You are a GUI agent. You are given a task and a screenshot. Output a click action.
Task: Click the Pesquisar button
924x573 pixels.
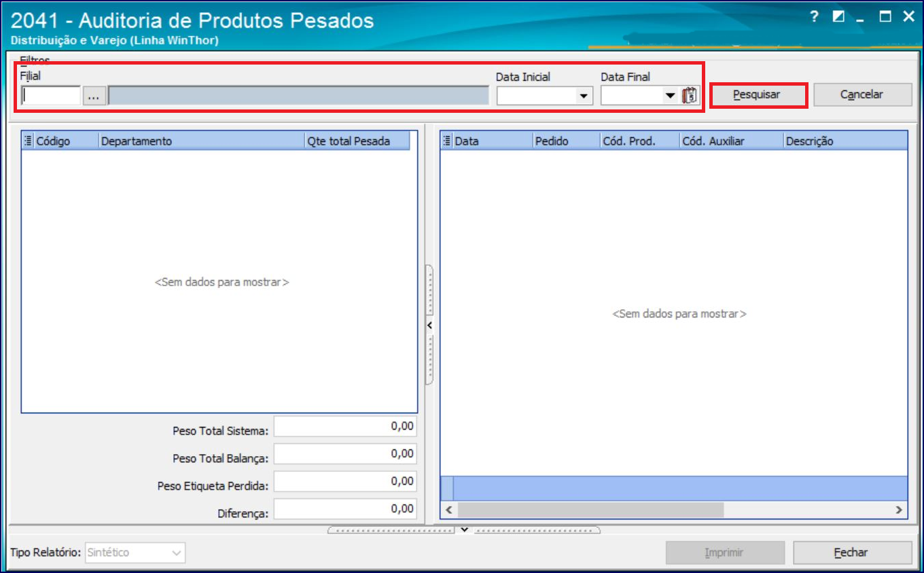click(x=758, y=95)
